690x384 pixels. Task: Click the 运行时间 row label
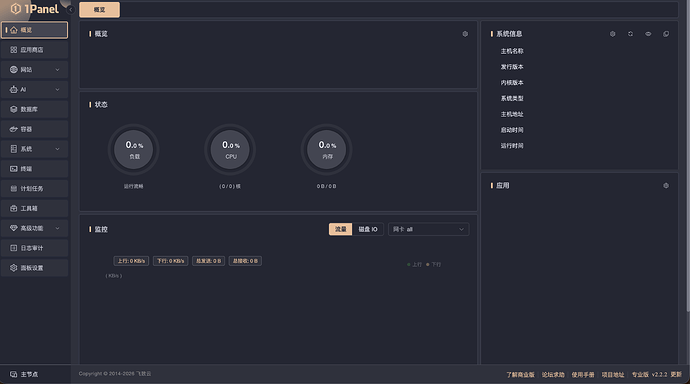[x=512, y=146]
